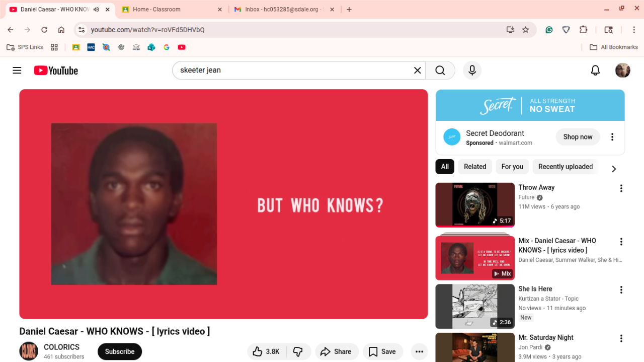Image resolution: width=644 pixels, height=362 pixels.
Task: Mute the Daniel Caesar tab audio icon
Action: pyautogui.click(x=96, y=10)
